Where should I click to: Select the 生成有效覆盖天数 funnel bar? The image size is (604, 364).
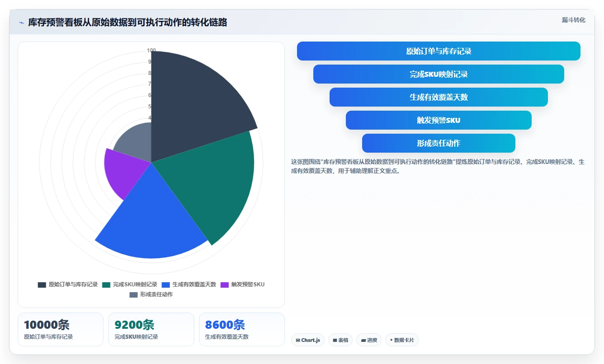coord(439,97)
